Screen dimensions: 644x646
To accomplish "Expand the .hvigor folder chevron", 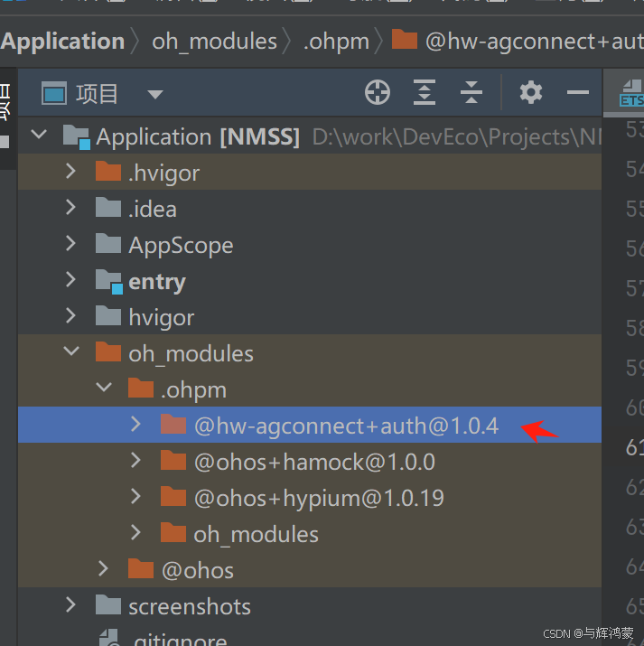I will (x=70, y=171).
